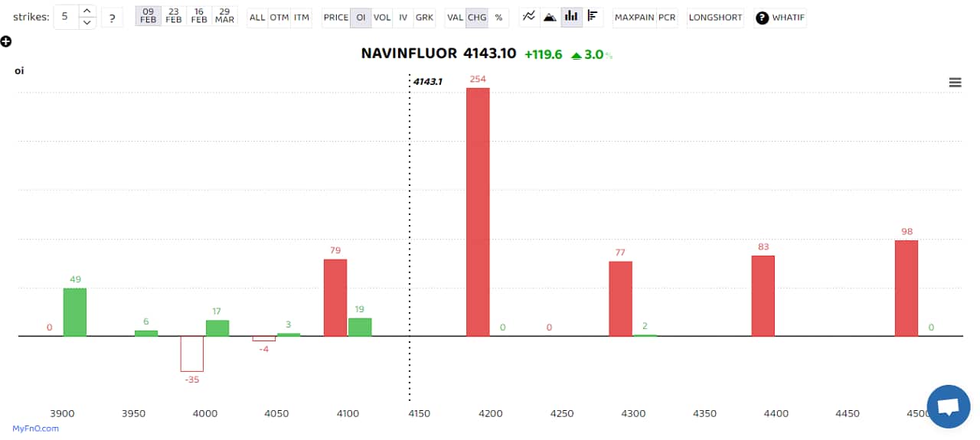Click the 'oi' y-axis title

click(19, 70)
